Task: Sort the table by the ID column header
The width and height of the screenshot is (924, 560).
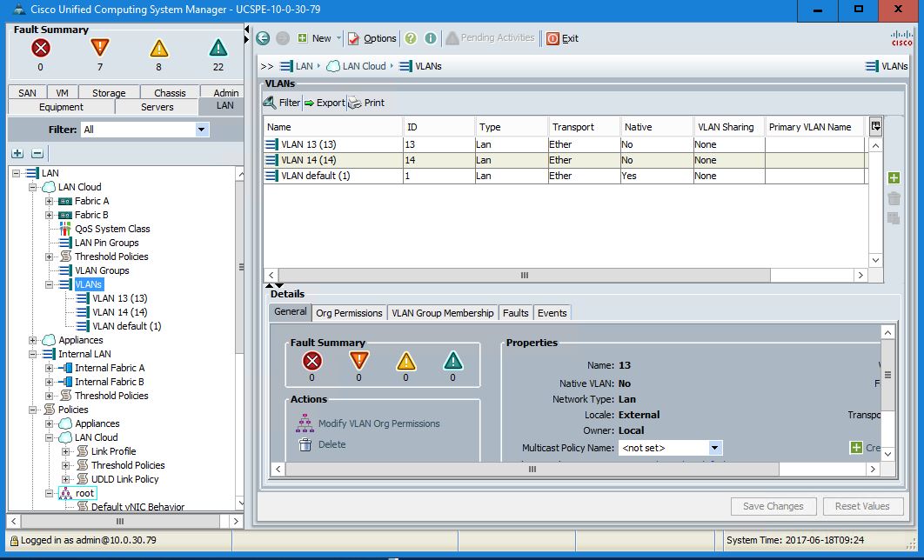Action: [439, 127]
